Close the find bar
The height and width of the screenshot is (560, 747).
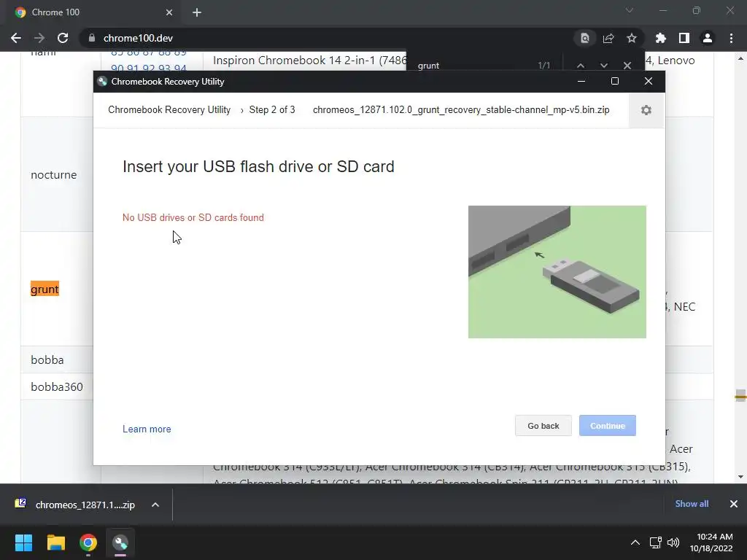pos(627,66)
